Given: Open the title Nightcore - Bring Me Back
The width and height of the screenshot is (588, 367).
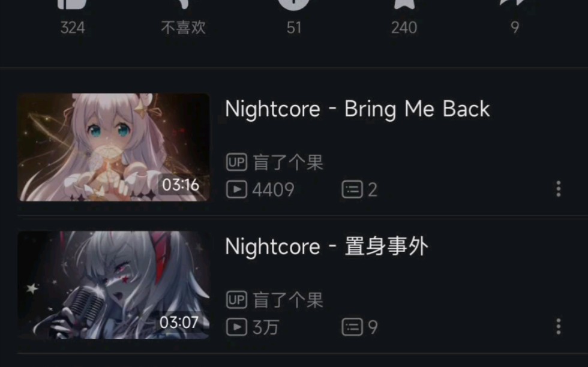Looking at the screenshot, I should pyautogui.click(x=358, y=110).
